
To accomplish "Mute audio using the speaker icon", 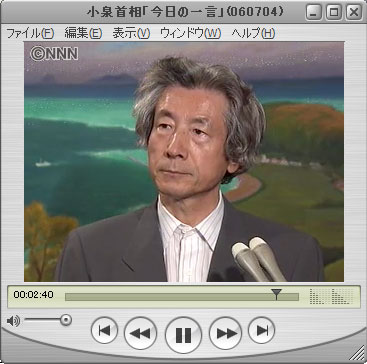I will pos(13,321).
